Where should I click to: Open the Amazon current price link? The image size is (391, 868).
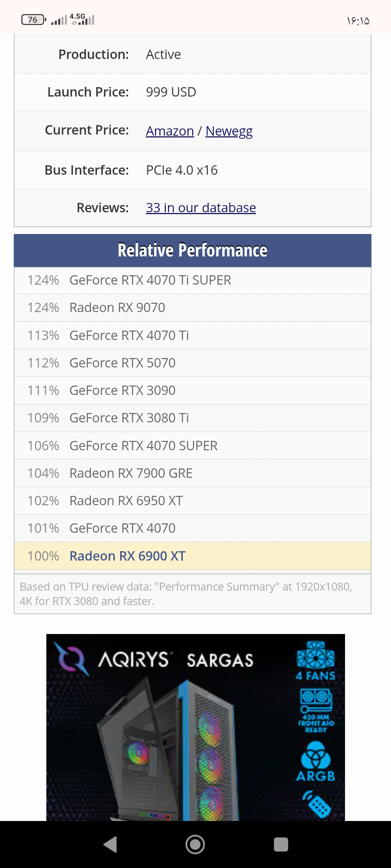click(x=170, y=131)
